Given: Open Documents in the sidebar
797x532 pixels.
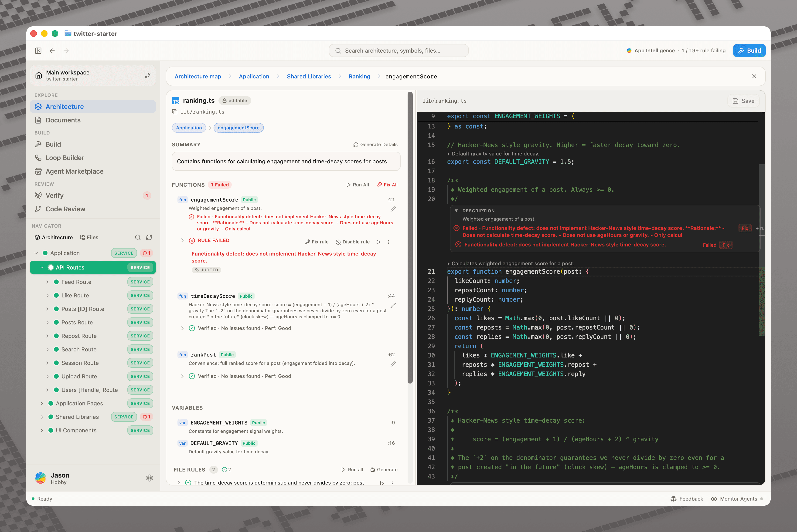Looking at the screenshot, I should pyautogui.click(x=93, y=120).
